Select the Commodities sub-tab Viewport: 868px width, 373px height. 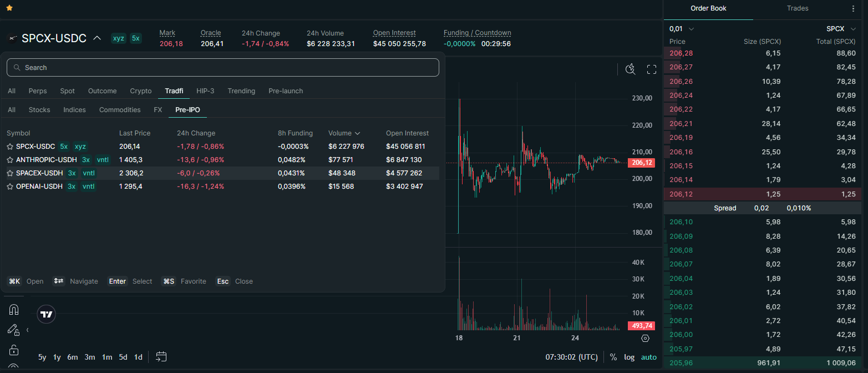[x=120, y=110]
